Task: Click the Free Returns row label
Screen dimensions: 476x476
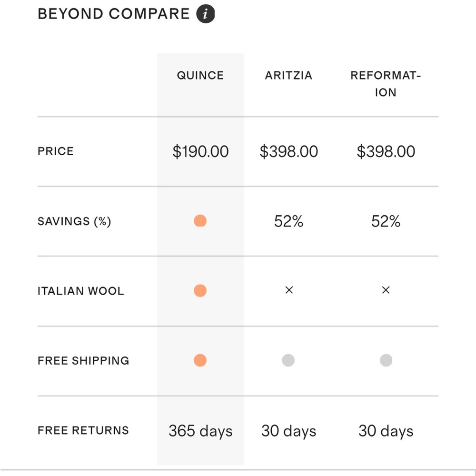Action: 83,430
